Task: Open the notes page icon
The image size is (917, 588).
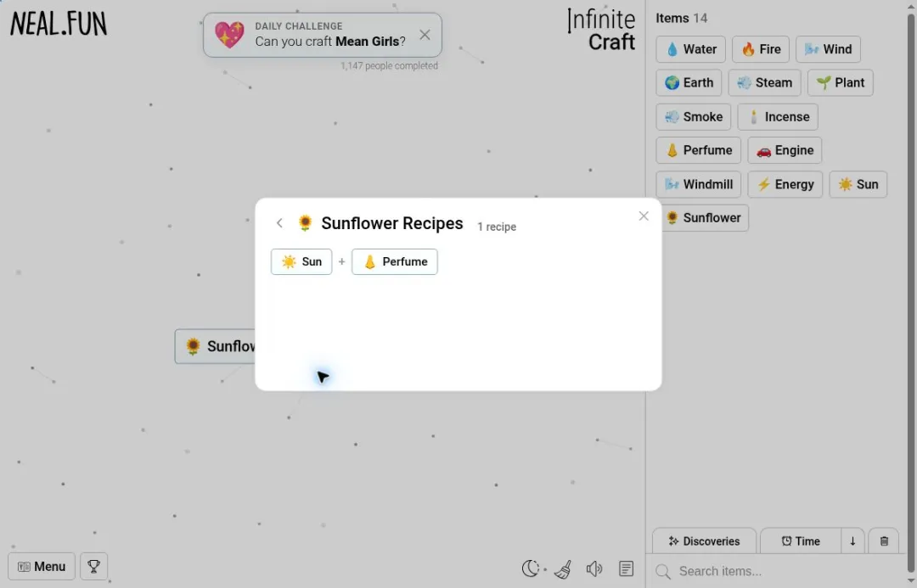Action: point(627,568)
